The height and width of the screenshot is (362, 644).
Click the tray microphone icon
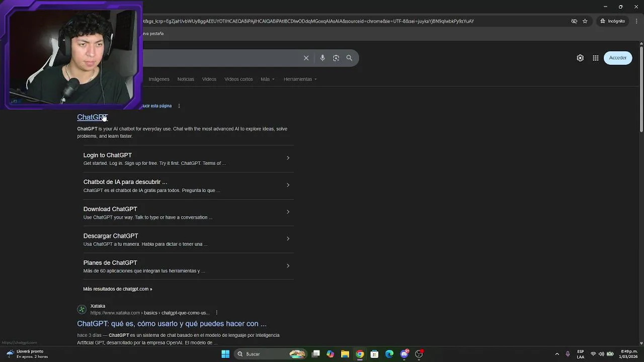coord(568,354)
